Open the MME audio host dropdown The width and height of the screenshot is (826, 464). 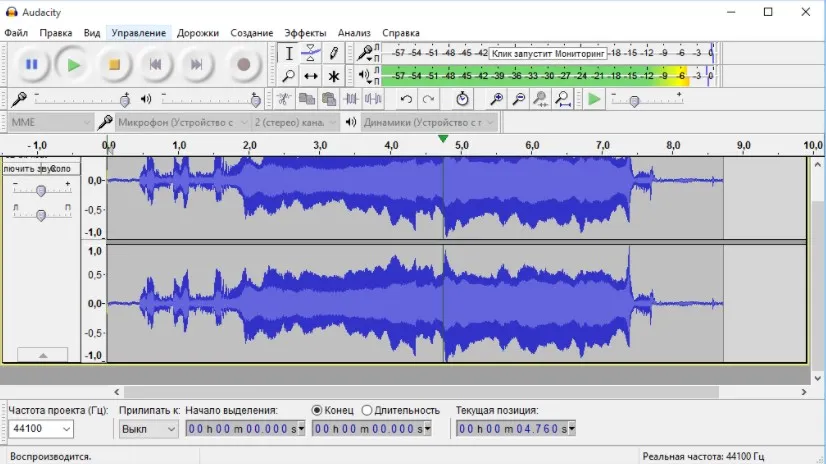click(x=51, y=123)
